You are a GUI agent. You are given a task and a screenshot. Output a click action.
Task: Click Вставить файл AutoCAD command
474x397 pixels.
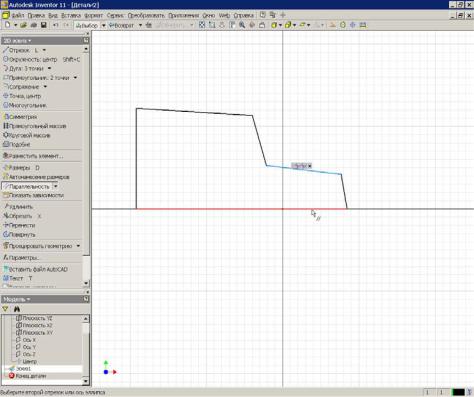coord(35,269)
